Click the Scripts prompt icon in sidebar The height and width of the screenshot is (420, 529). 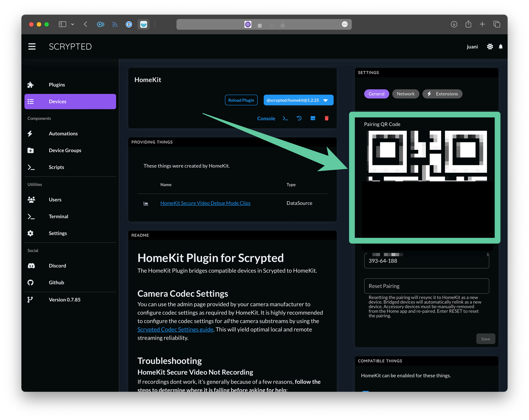pos(31,167)
